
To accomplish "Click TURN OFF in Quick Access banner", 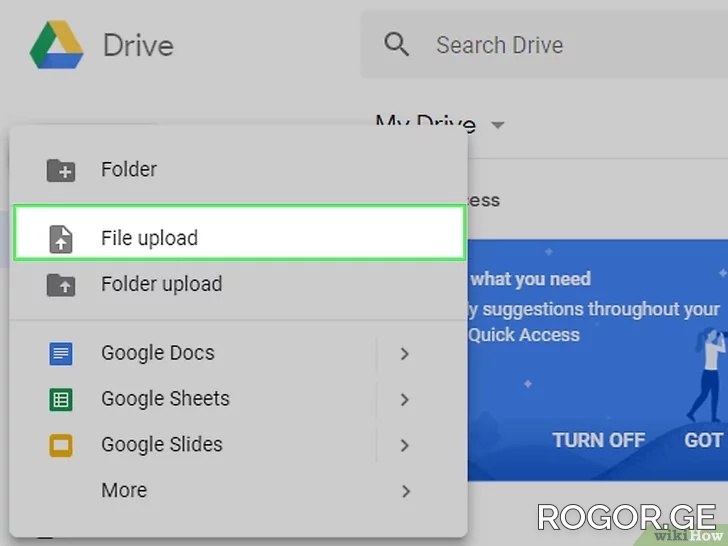I will 598,440.
